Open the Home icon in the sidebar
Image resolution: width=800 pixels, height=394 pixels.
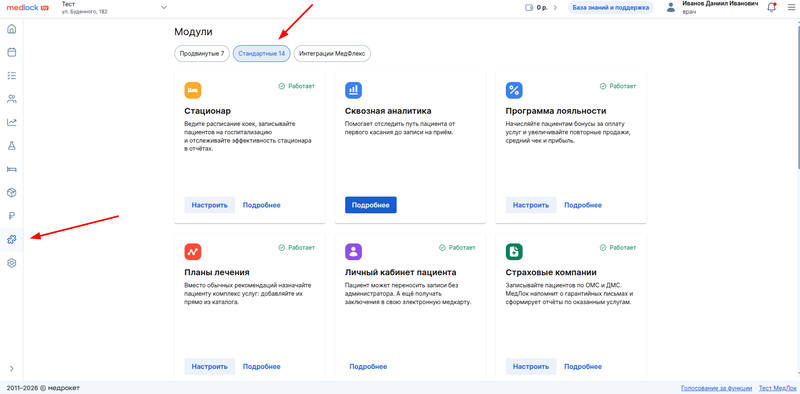(x=12, y=29)
